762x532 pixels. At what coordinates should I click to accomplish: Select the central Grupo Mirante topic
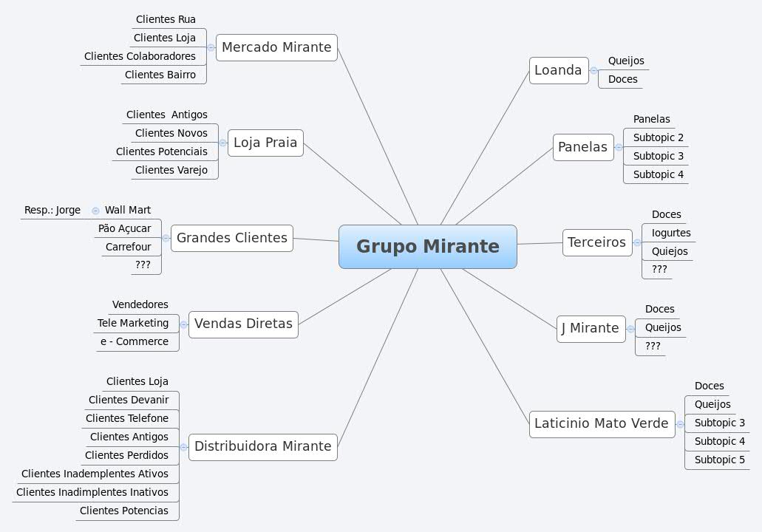(427, 247)
